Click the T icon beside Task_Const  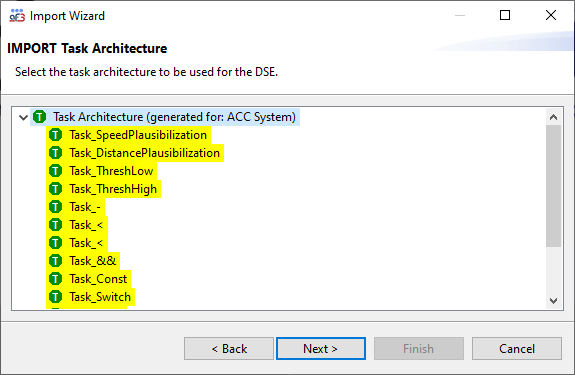click(x=56, y=279)
